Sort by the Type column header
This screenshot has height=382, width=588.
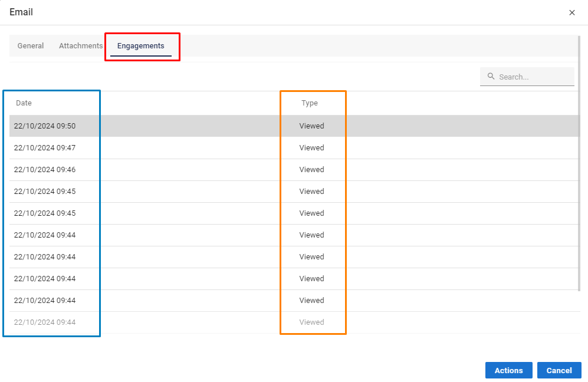pyautogui.click(x=310, y=103)
